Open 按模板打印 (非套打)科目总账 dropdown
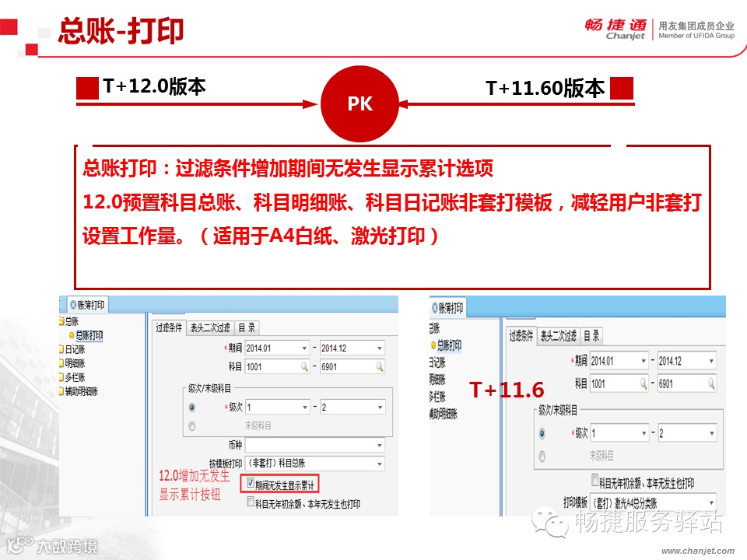747x560 pixels. [x=379, y=464]
